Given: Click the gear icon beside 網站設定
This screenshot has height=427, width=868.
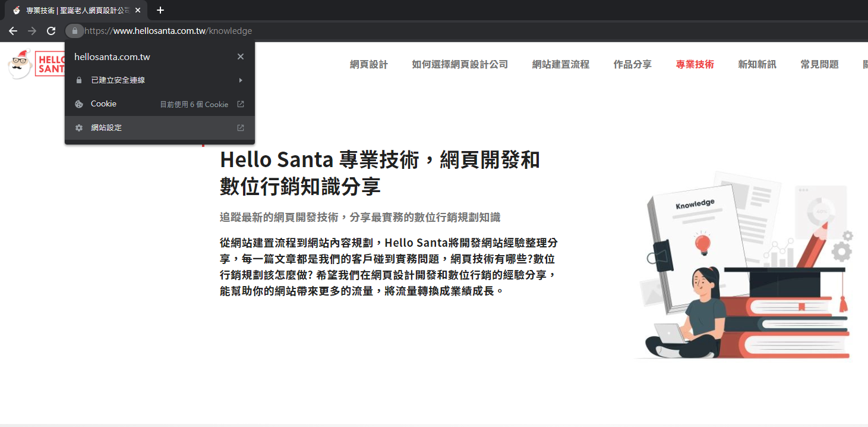Looking at the screenshot, I should click(79, 128).
